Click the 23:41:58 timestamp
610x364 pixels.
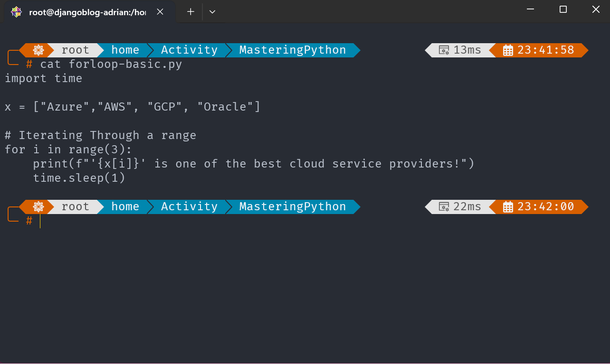click(546, 50)
